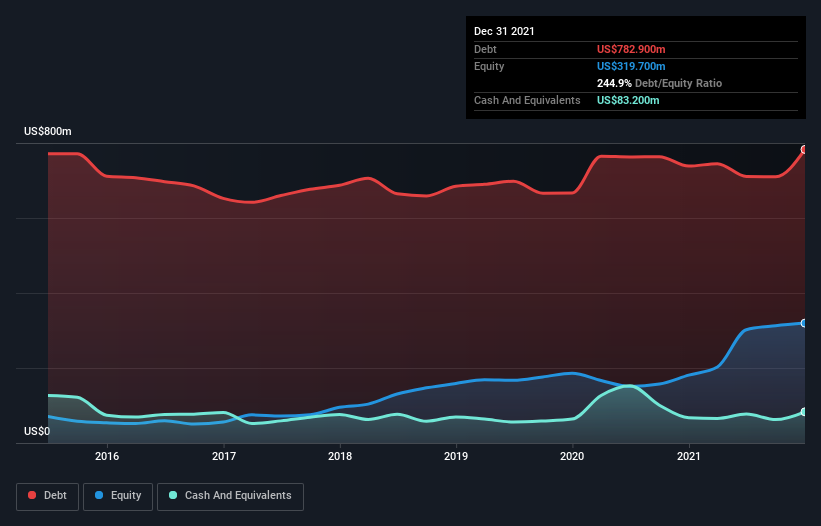
Task: Click the teal Cash endpoint marker
Action: pyautogui.click(x=804, y=412)
